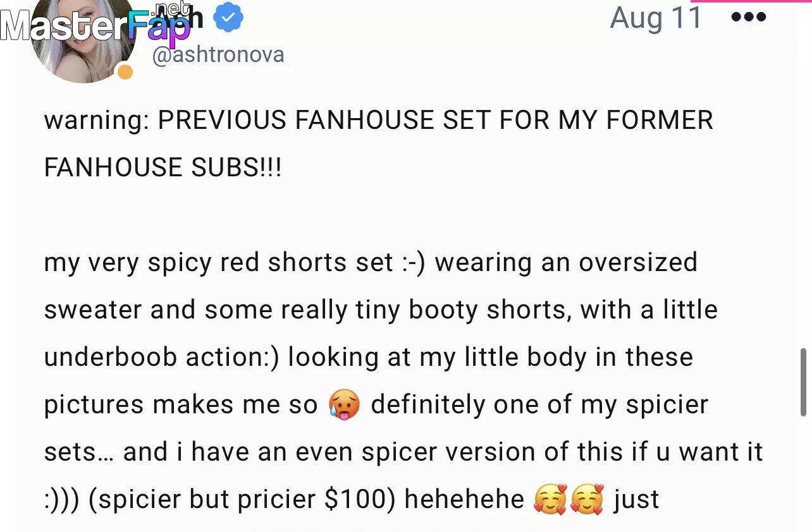The width and height of the screenshot is (812, 532).
Task: Click the word "hehehehe" in the post
Action: coord(464,500)
